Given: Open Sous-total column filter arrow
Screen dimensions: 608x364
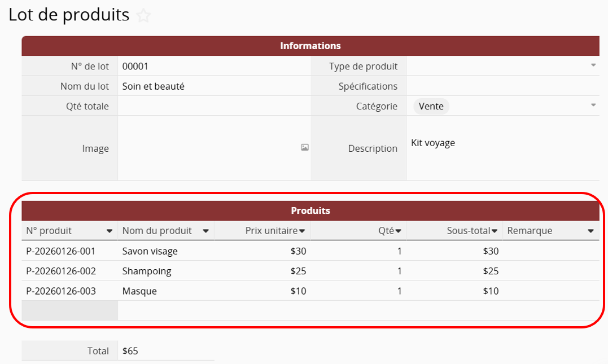Looking at the screenshot, I should [x=495, y=231].
